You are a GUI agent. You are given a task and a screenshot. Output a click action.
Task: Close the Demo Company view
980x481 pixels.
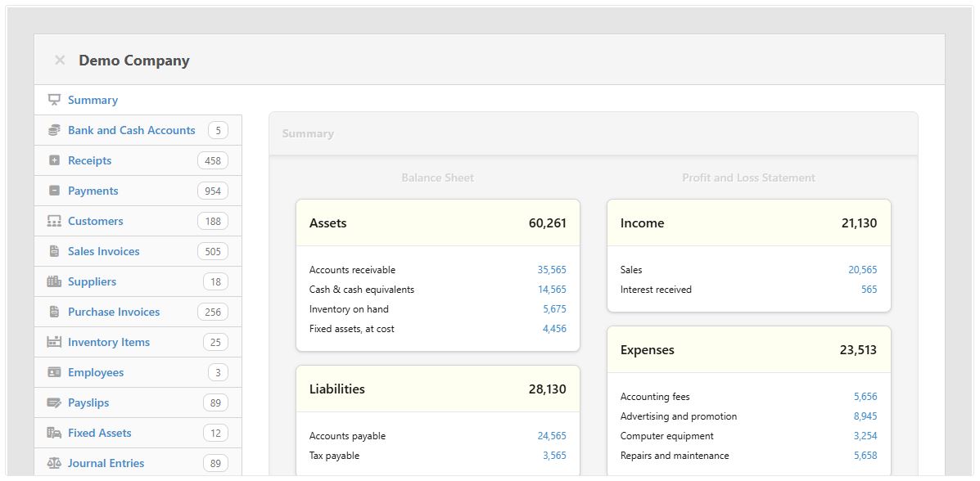click(x=59, y=60)
